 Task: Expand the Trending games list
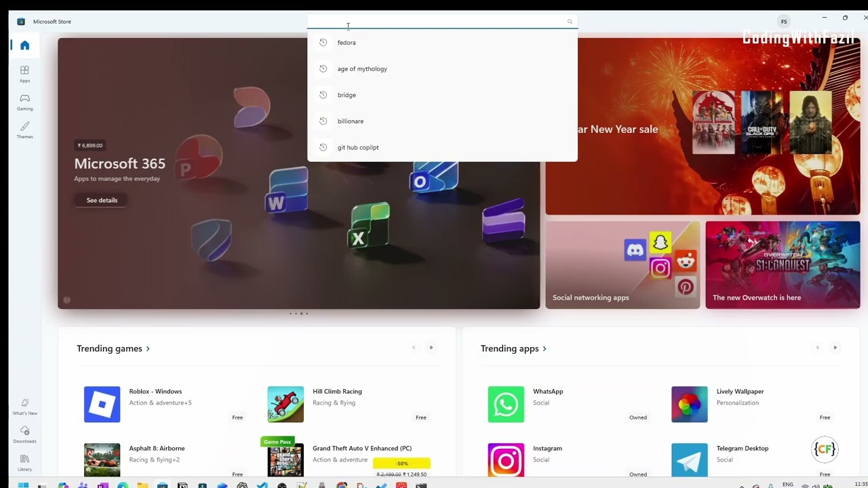pyautogui.click(x=113, y=348)
